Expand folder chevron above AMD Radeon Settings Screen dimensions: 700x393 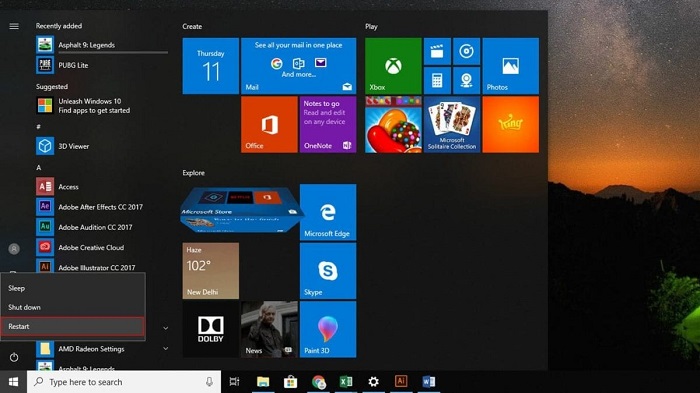click(x=166, y=328)
